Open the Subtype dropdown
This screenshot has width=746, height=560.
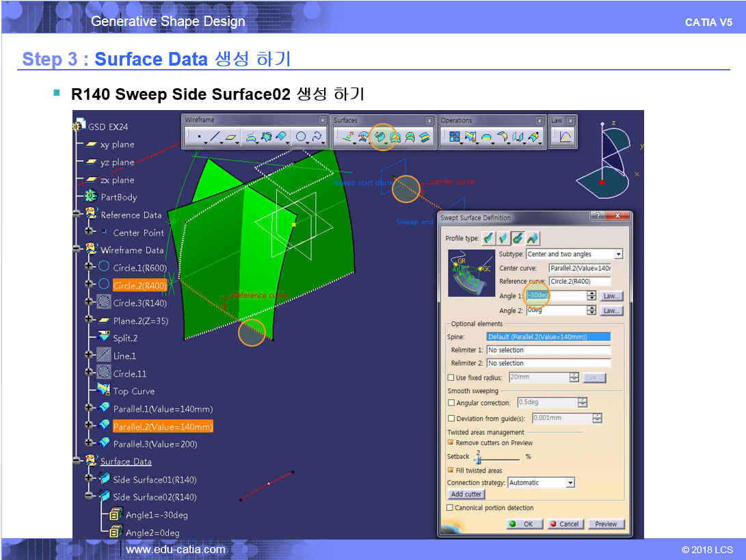point(618,254)
